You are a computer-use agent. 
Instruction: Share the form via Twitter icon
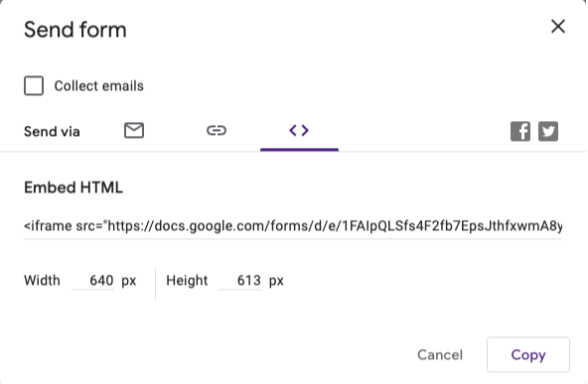tap(548, 131)
